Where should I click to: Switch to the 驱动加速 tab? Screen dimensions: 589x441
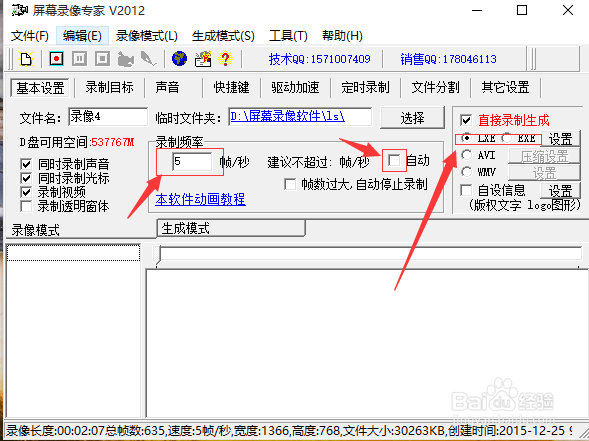[x=295, y=88]
